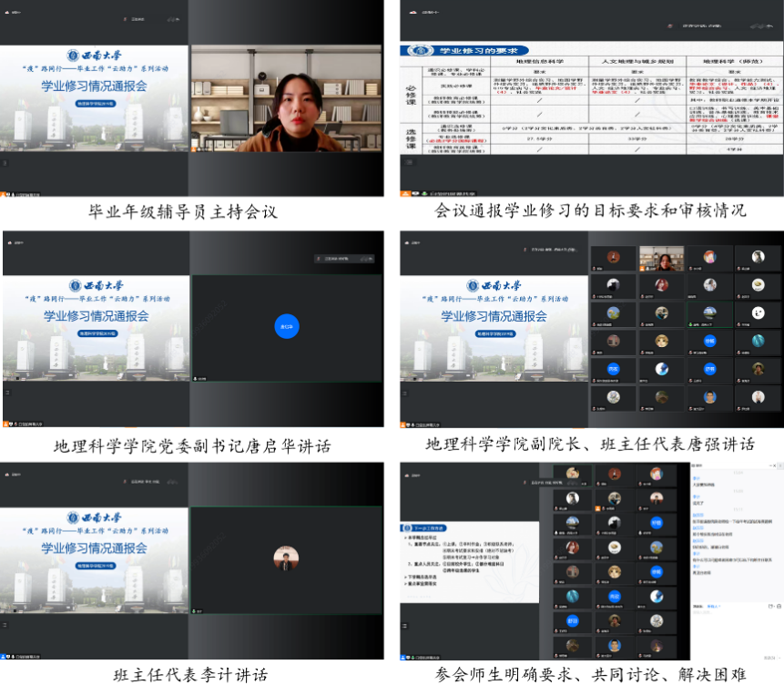Click the speaking indicator bar in the top-left panel
Image resolution: width=784 pixels, height=695 pixels.
[137, 18]
